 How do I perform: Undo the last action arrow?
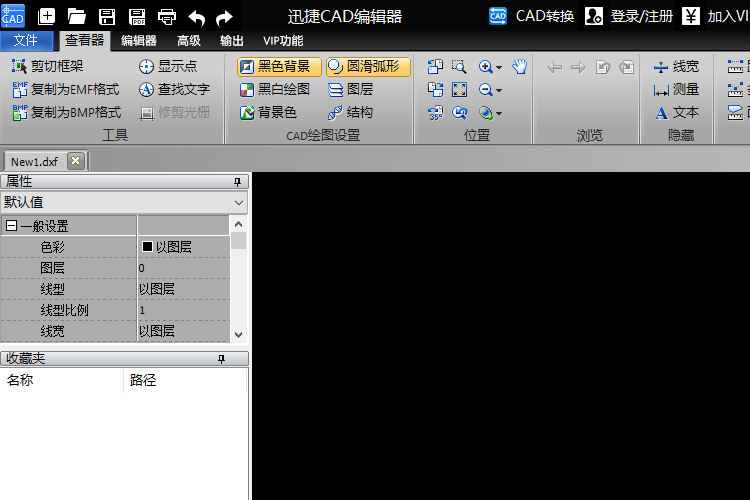(197, 18)
